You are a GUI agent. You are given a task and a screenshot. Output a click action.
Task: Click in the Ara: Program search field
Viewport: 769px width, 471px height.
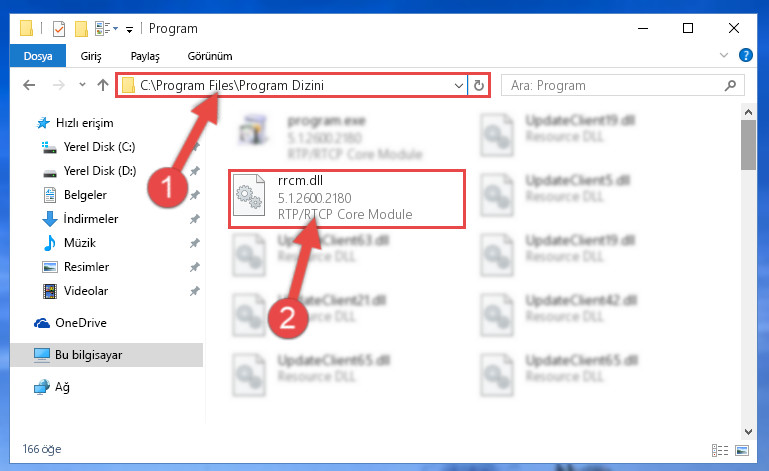point(615,85)
